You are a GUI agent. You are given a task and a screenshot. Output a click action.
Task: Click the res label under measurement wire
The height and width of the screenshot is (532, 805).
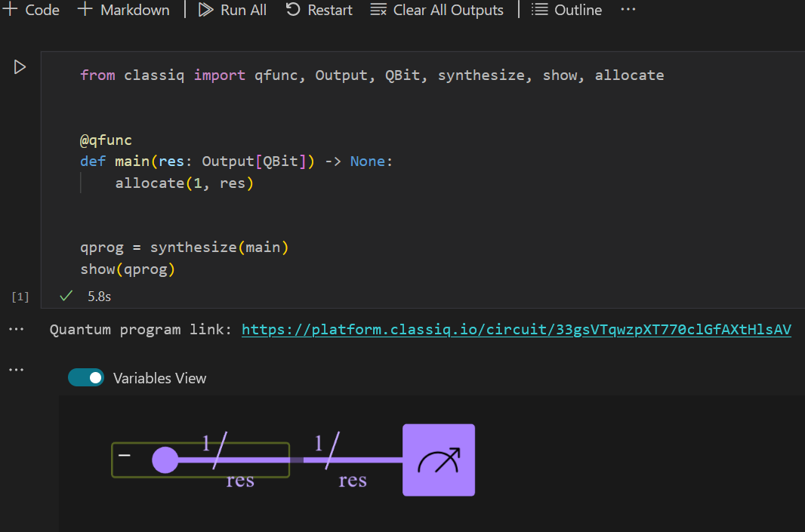[353, 480]
